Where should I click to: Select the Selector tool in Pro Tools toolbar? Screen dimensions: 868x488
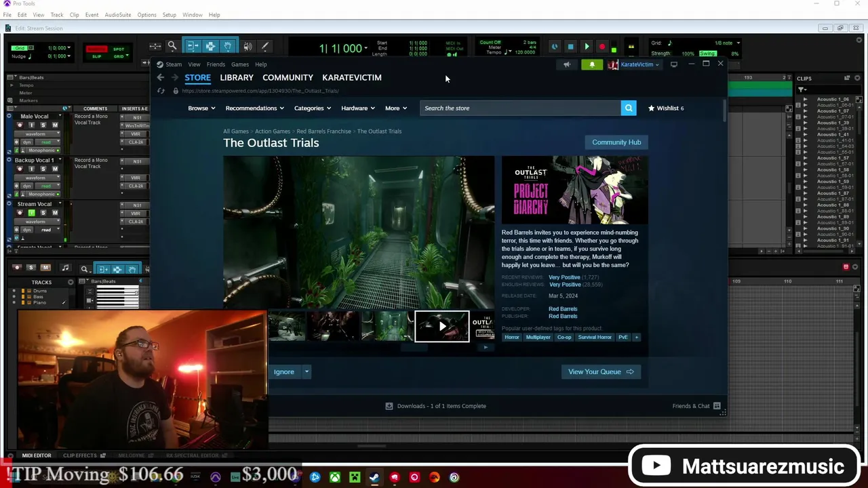pos(210,46)
